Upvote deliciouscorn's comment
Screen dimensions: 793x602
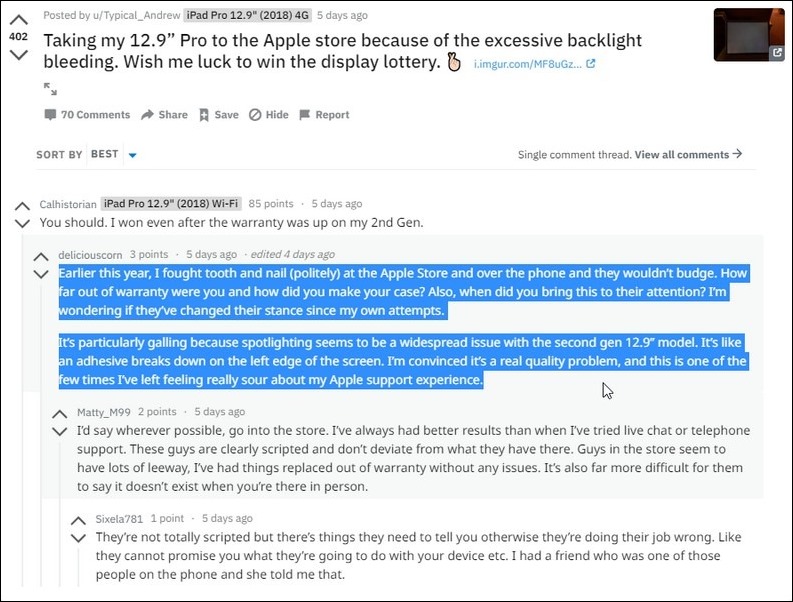click(41, 256)
